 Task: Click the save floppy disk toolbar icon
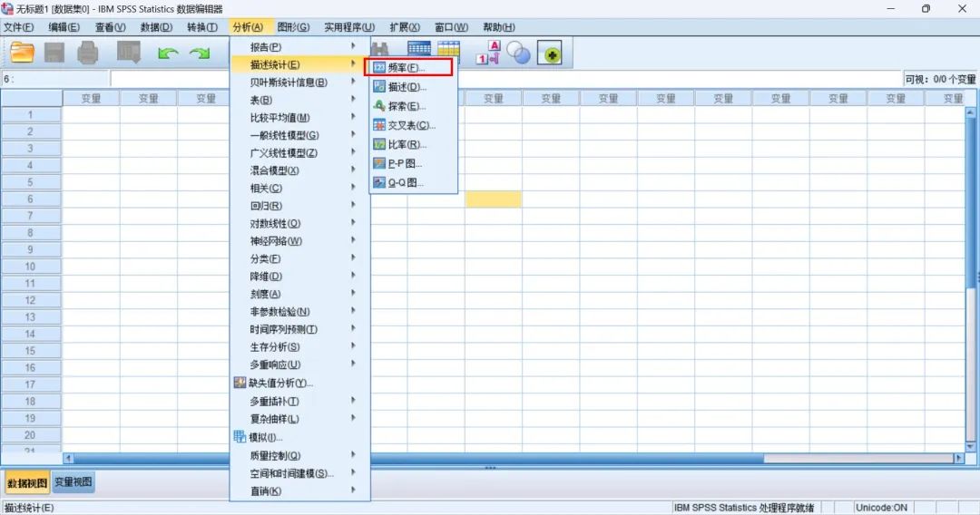(54, 53)
